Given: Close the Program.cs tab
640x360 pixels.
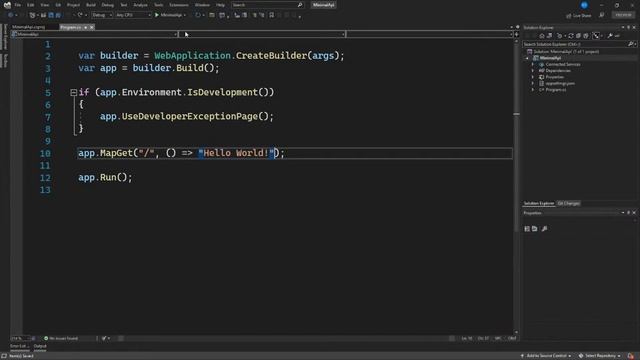Looking at the screenshot, I should pyautogui.click(x=91, y=27).
